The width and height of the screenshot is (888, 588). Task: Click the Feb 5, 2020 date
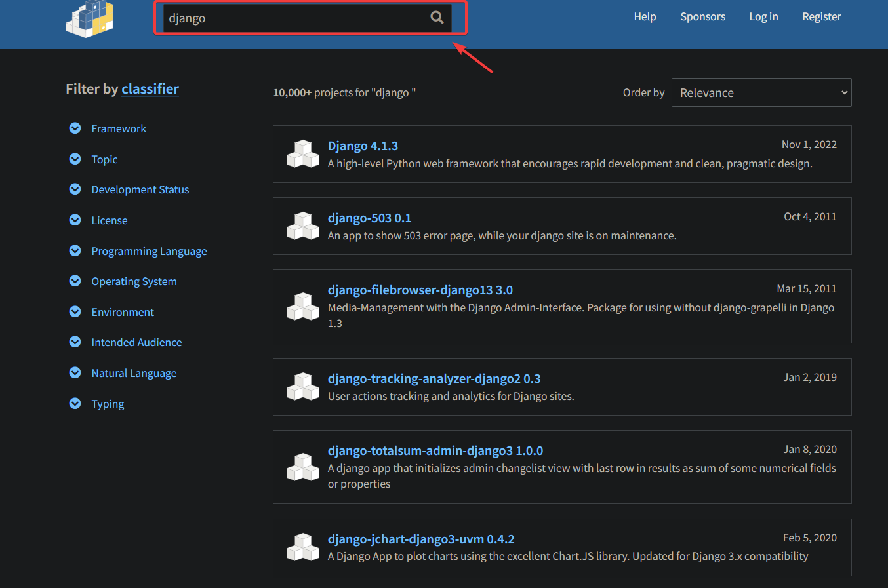pos(810,538)
